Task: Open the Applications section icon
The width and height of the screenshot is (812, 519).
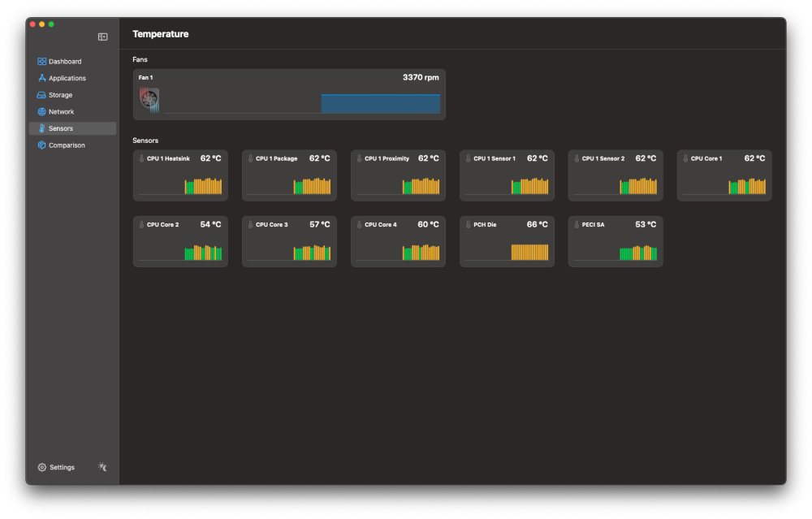Action: [x=42, y=78]
